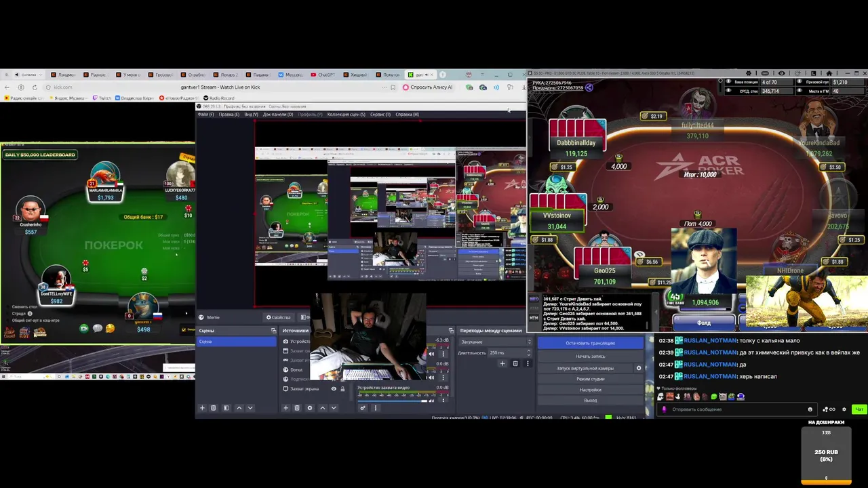Open Файл menu in OBS
The image size is (868, 488).
tap(205, 115)
